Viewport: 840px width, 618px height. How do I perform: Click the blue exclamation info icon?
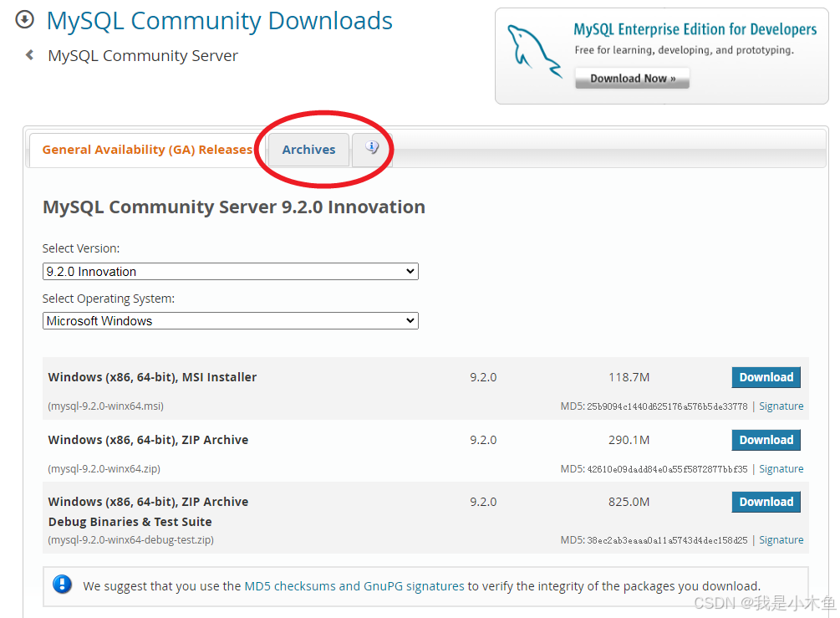[62, 585]
